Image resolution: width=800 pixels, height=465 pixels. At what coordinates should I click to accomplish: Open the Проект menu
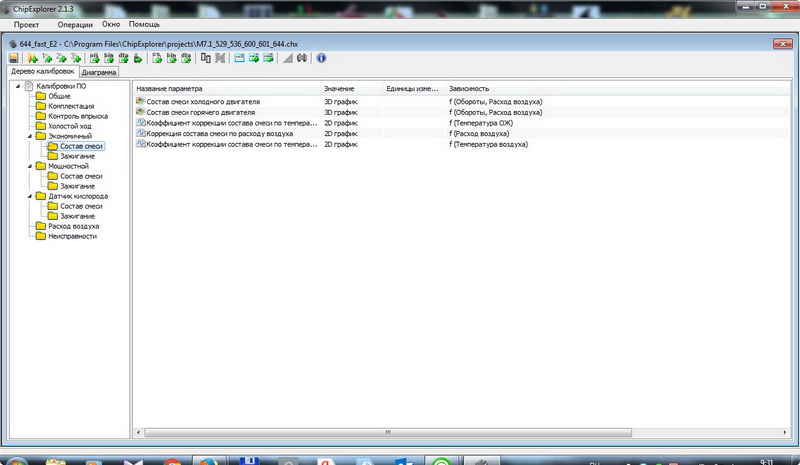point(26,24)
